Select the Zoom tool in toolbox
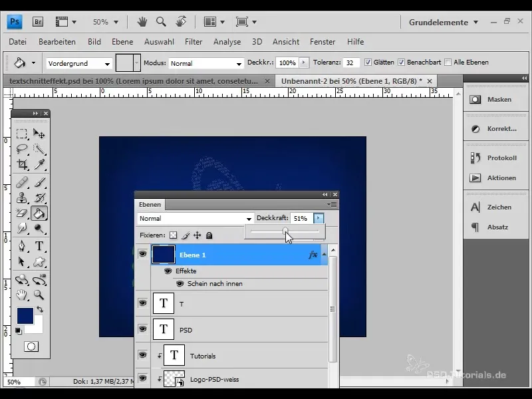This screenshot has width=532, height=399. [x=39, y=295]
